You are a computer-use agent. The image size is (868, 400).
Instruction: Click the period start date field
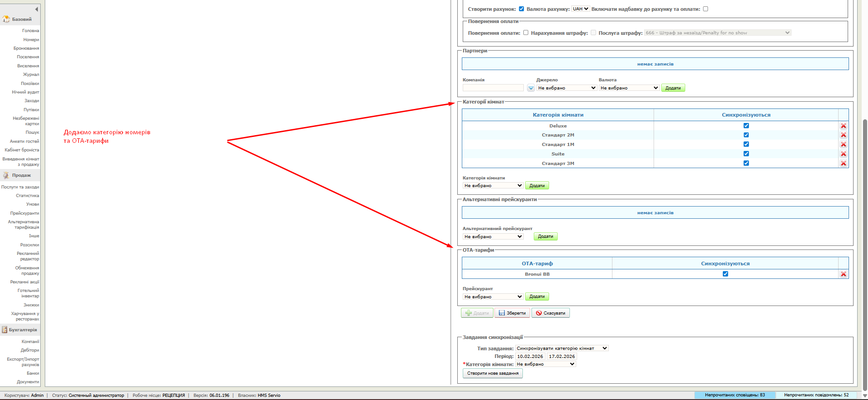point(530,357)
